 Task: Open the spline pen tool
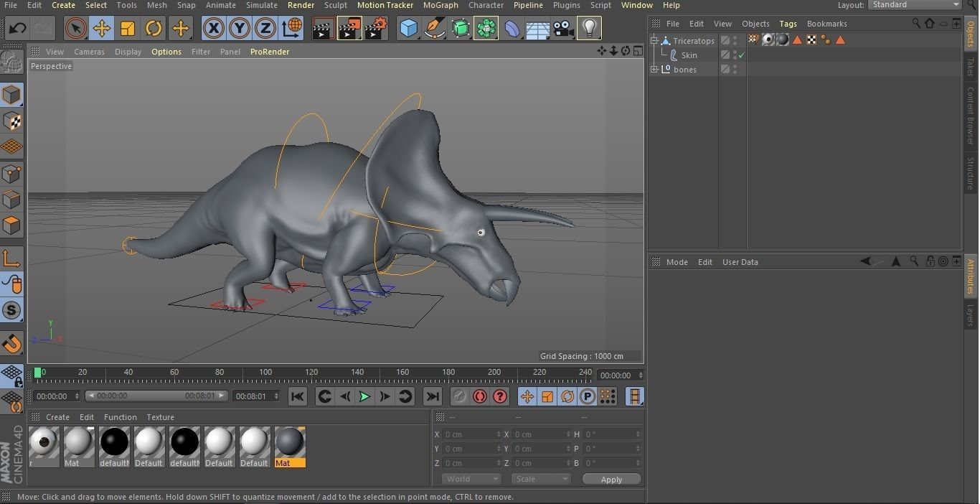click(x=434, y=29)
